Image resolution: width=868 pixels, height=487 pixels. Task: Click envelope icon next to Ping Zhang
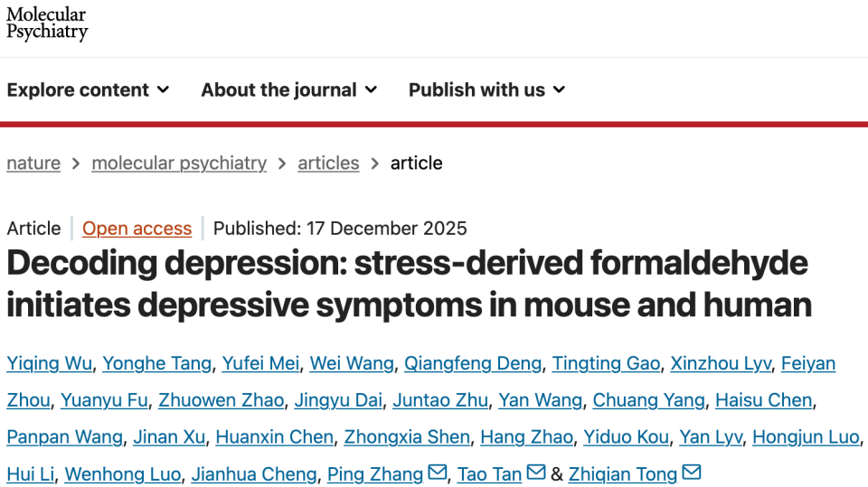click(437, 473)
